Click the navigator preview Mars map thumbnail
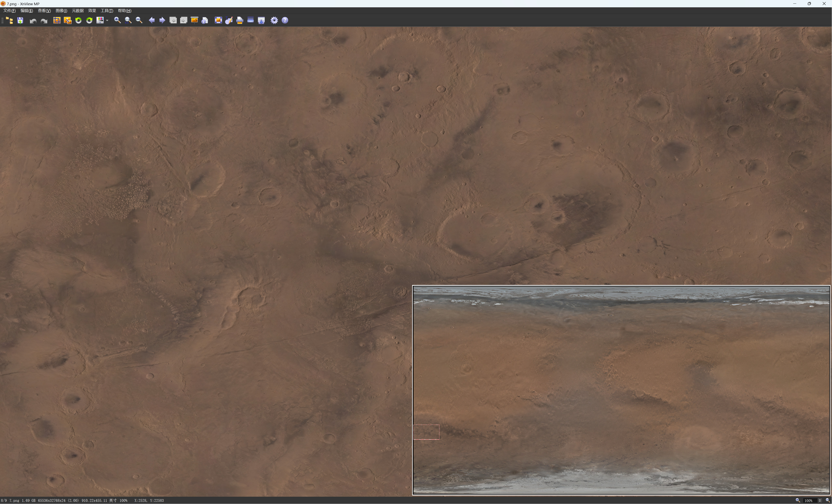This screenshot has width=832, height=504. point(621,390)
